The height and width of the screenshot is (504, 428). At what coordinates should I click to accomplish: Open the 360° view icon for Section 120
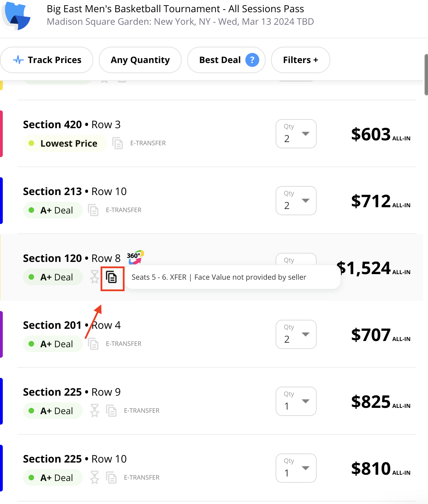click(135, 257)
